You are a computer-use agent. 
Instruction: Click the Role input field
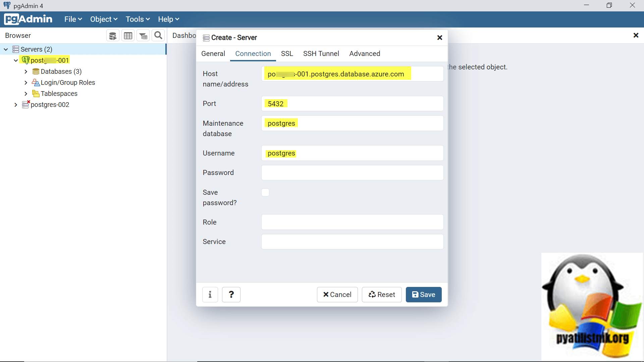pos(352,222)
